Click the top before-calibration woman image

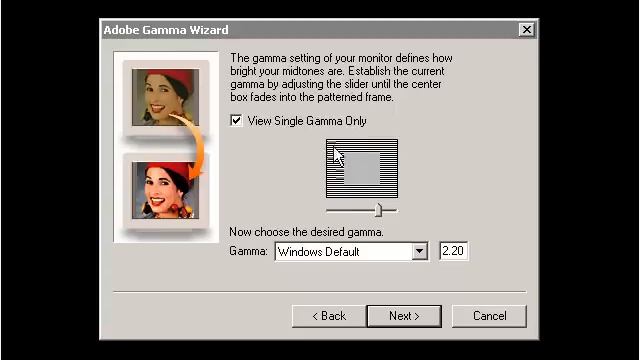[x=166, y=97]
